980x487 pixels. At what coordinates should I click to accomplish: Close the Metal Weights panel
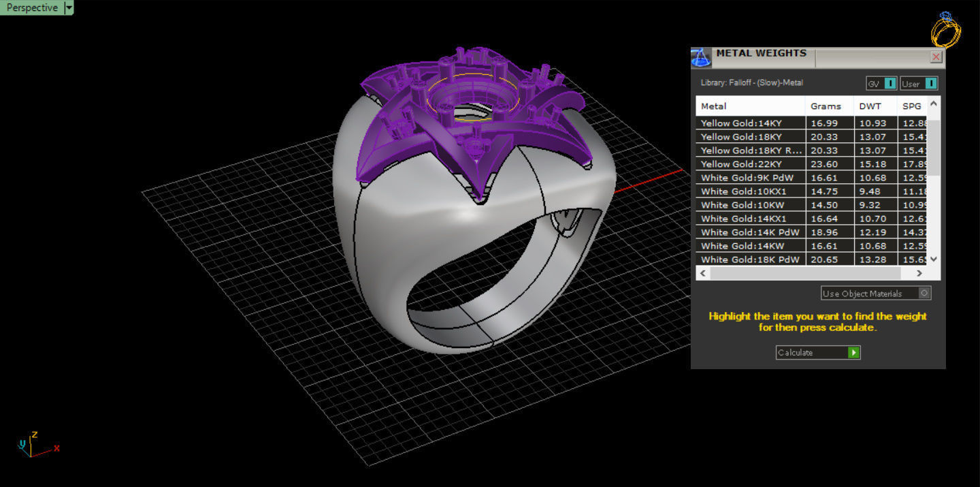[x=936, y=57]
